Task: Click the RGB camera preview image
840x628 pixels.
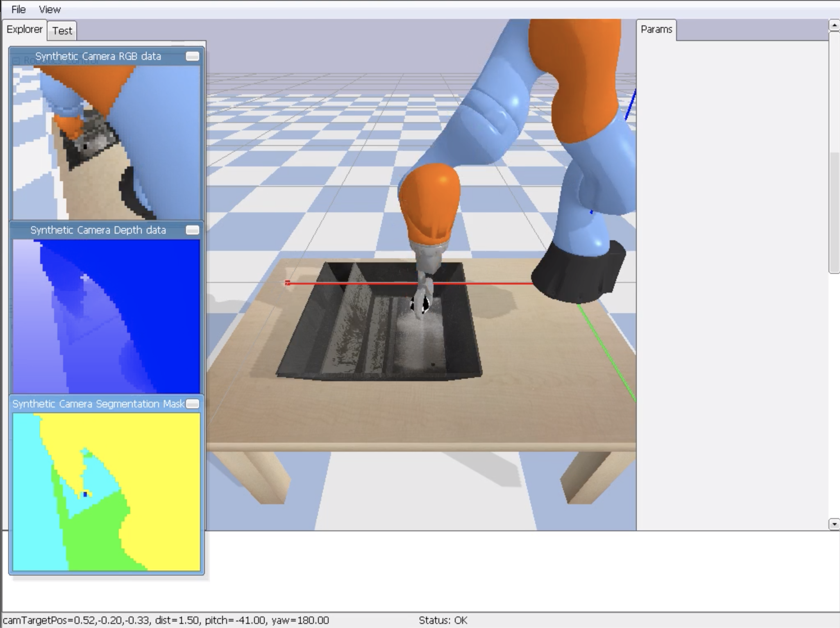Action: click(x=106, y=143)
